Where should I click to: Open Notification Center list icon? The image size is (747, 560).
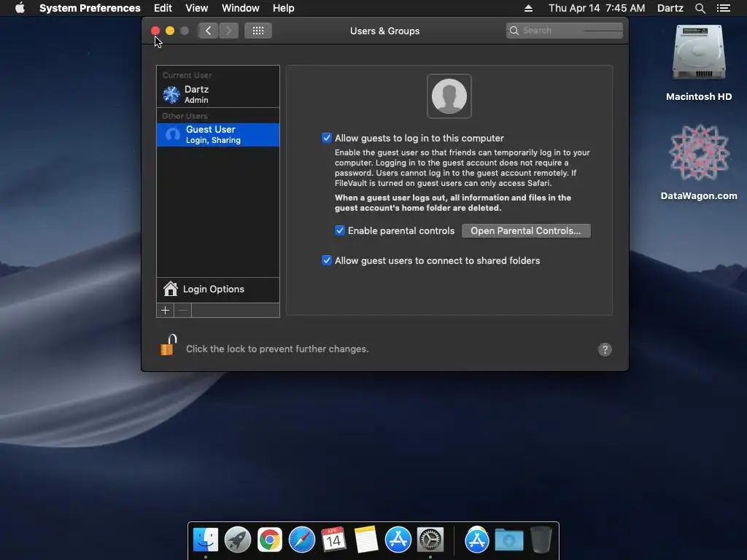723,8
